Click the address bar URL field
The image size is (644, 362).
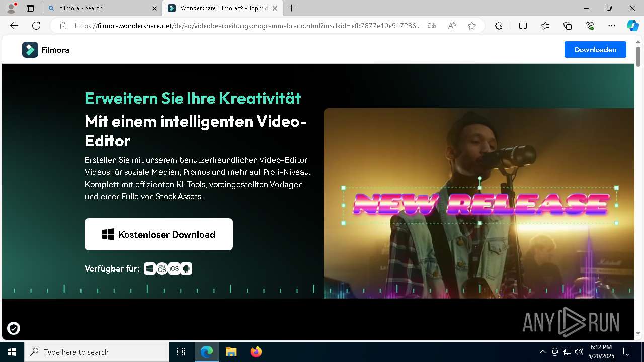pos(248,26)
